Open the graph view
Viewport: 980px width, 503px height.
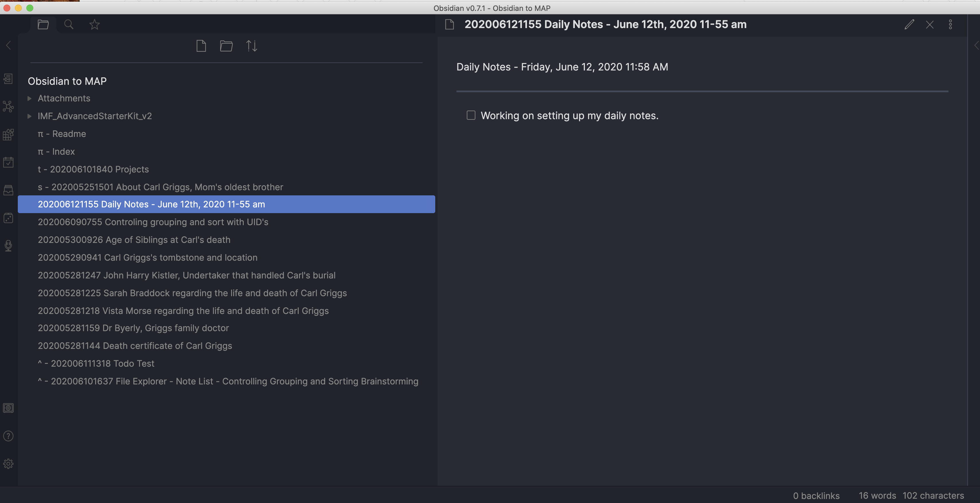pyautogui.click(x=8, y=107)
